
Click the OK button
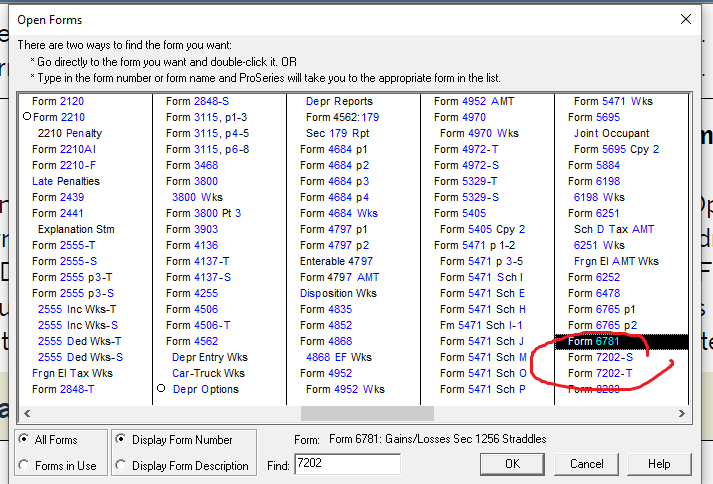512,464
